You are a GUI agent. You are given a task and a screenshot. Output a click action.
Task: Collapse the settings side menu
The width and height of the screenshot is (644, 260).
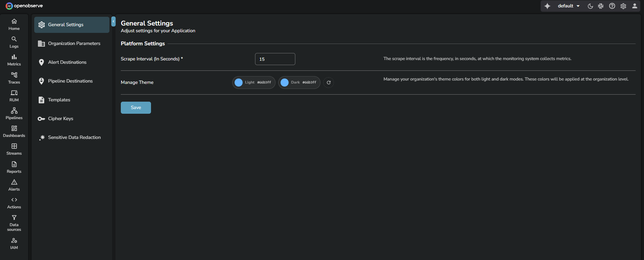[x=113, y=21]
